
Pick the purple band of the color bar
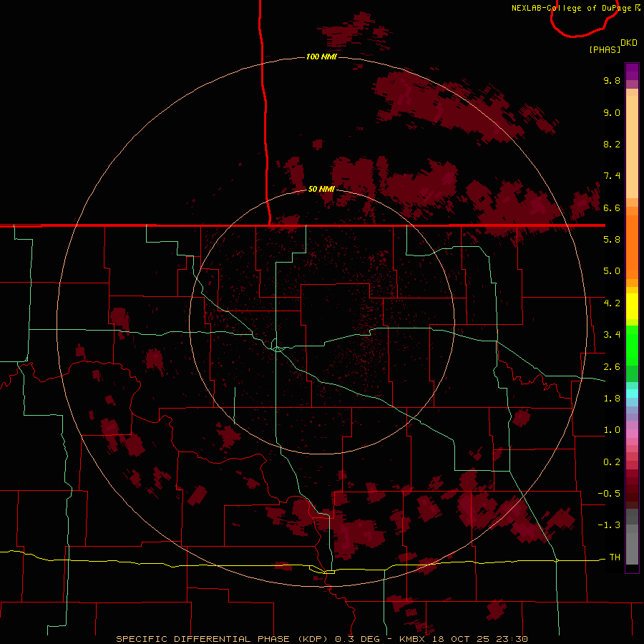pos(632,72)
